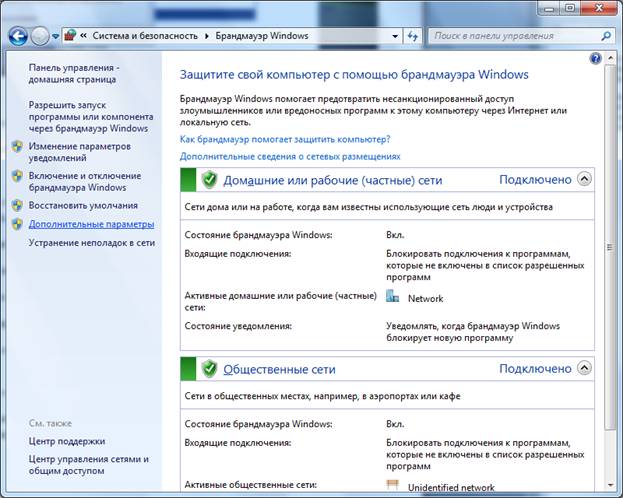Click the scrollbar down arrow
The height and width of the screenshot is (498, 623).
pos(610,485)
